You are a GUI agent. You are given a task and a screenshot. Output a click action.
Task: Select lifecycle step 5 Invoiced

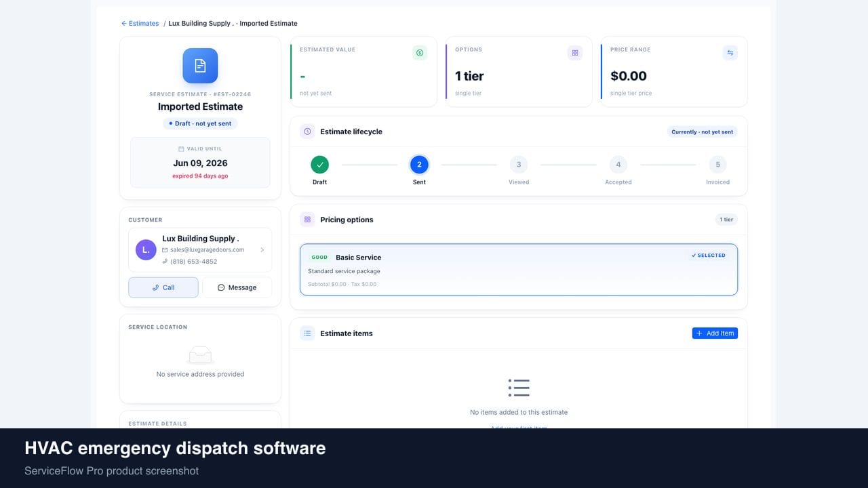717,165
